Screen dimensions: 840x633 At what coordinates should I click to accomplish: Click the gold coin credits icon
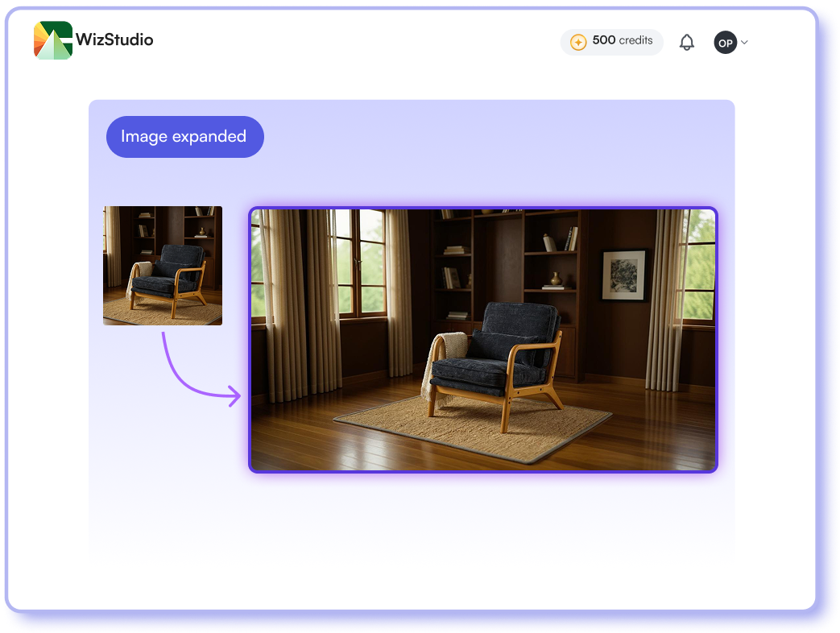click(577, 42)
